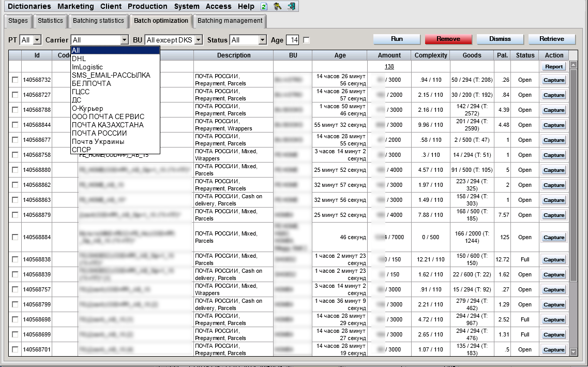Click the Retrieve button

[x=552, y=39]
